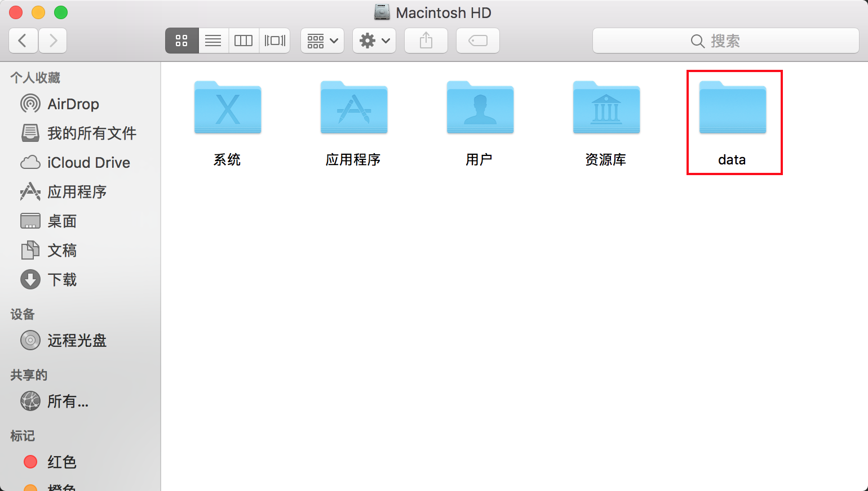Select the 资源库 folder
This screenshot has height=491, width=868.
pyautogui.click(x=606, y=123)
